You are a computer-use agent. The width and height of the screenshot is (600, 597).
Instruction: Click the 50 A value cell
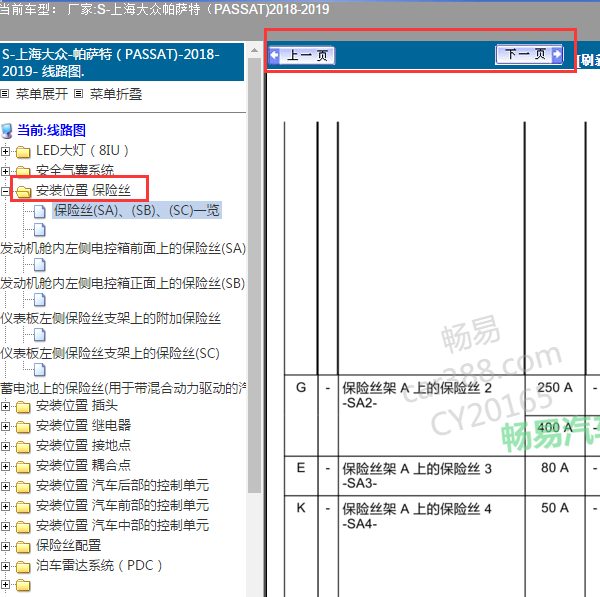click(x=555, y=546)
